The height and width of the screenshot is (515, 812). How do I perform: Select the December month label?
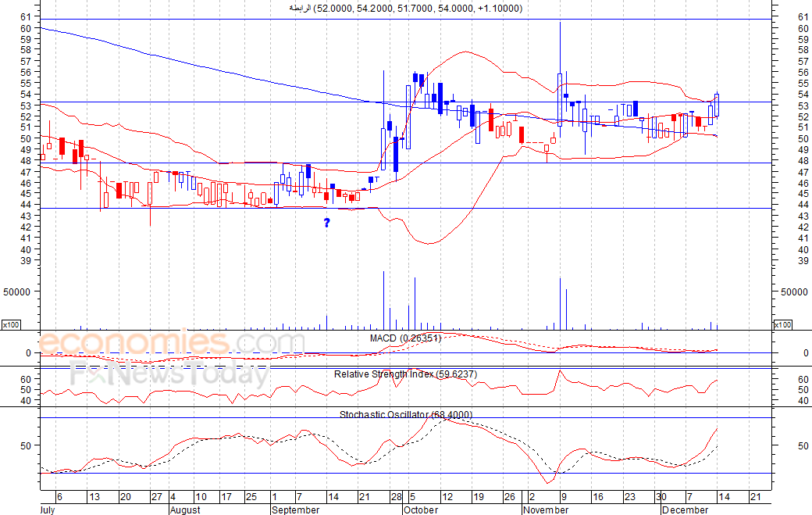point(685,510)
